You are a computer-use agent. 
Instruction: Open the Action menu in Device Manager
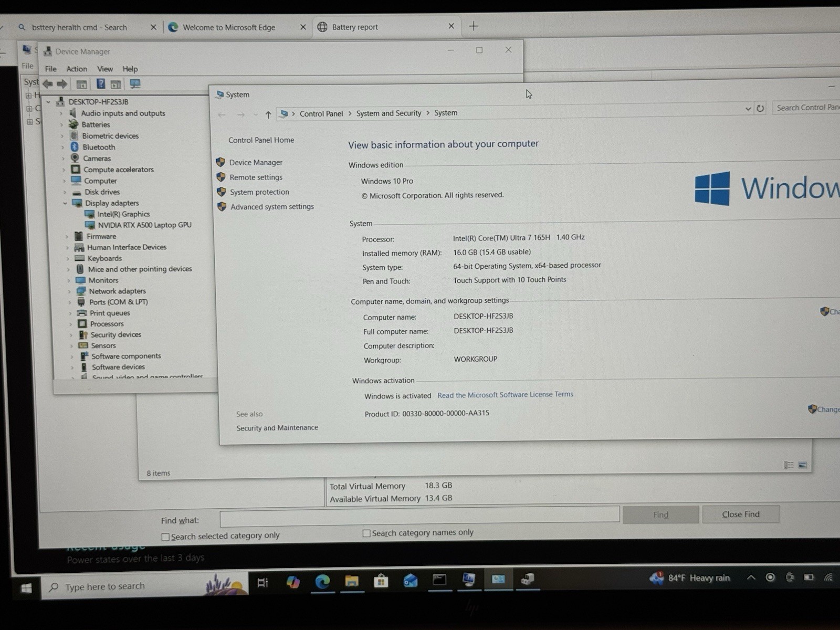tap(77, 69)
